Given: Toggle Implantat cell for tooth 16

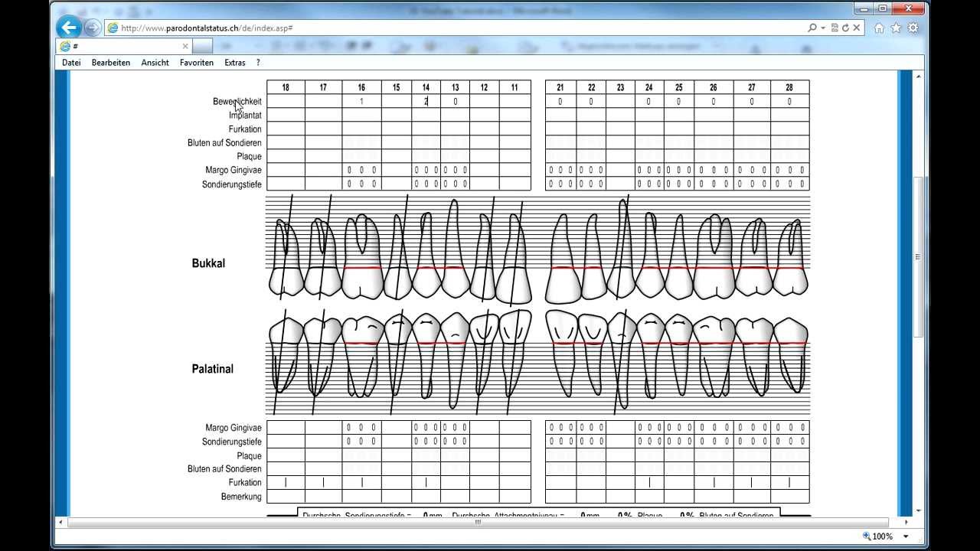Looking at the screenshot, I should [x=361, y=115].
